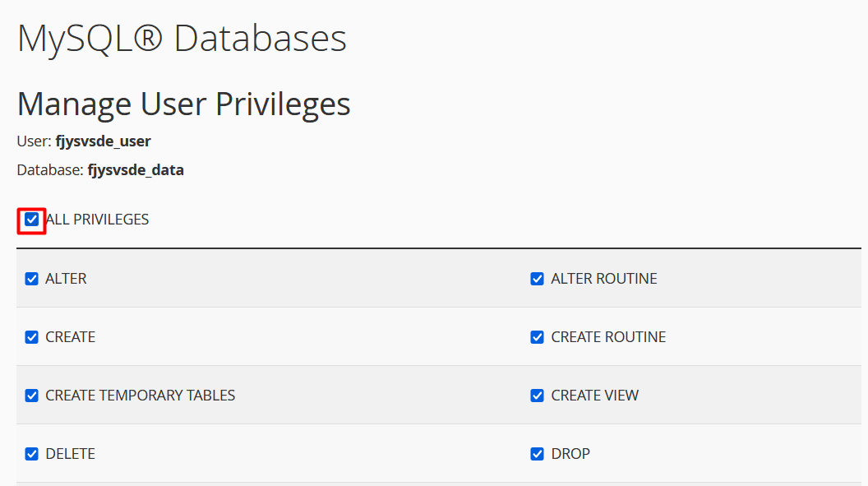The width and height of the screenshot is (868, 486).
Task: Click the ALTER label text
Action: [x=66, y=279]
